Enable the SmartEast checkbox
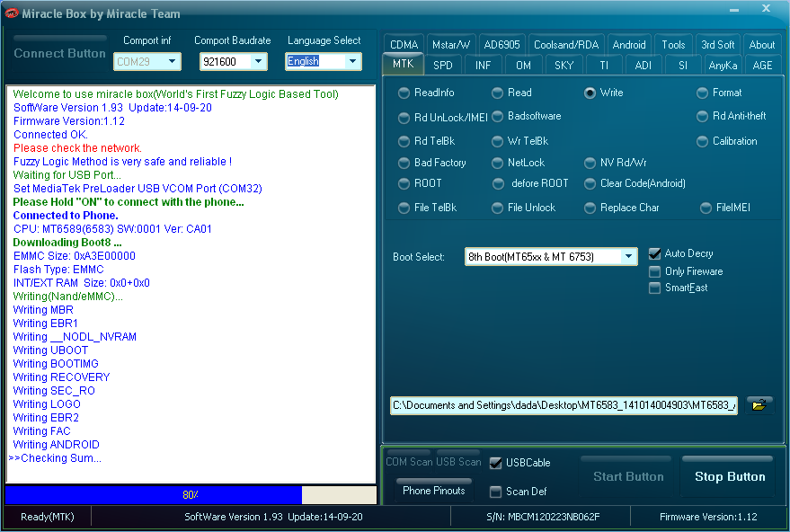The height and width of the screenshot is (532, 790). click(654, 288)
